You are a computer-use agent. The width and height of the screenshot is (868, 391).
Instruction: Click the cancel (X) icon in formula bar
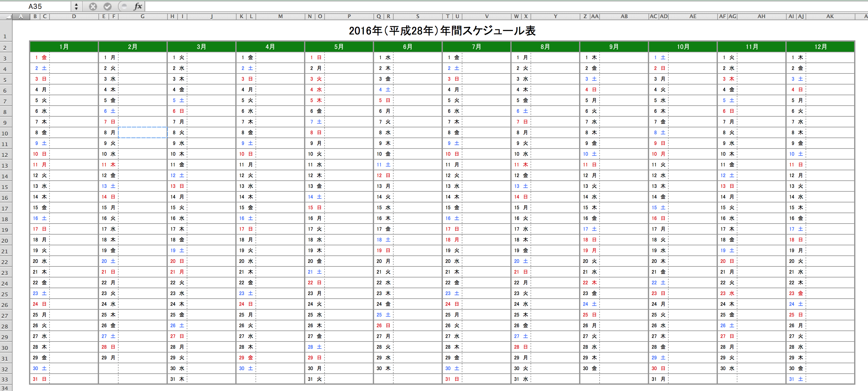[x=90, y=6]
